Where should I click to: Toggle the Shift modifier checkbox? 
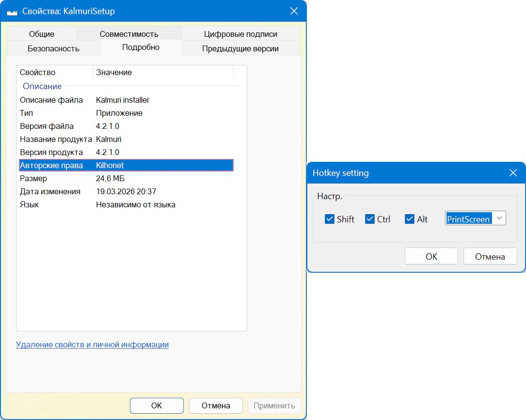(330, 219)
